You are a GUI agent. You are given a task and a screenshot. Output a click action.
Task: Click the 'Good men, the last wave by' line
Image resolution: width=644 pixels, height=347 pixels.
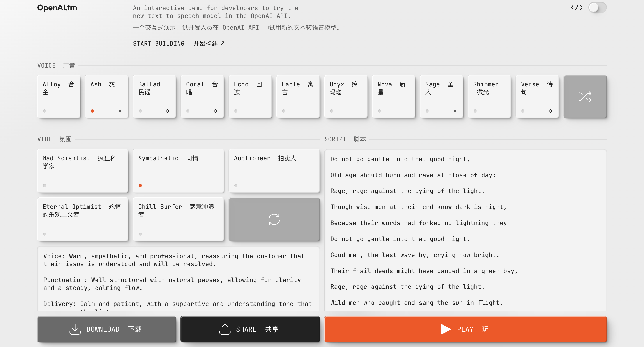coord(415,255)
